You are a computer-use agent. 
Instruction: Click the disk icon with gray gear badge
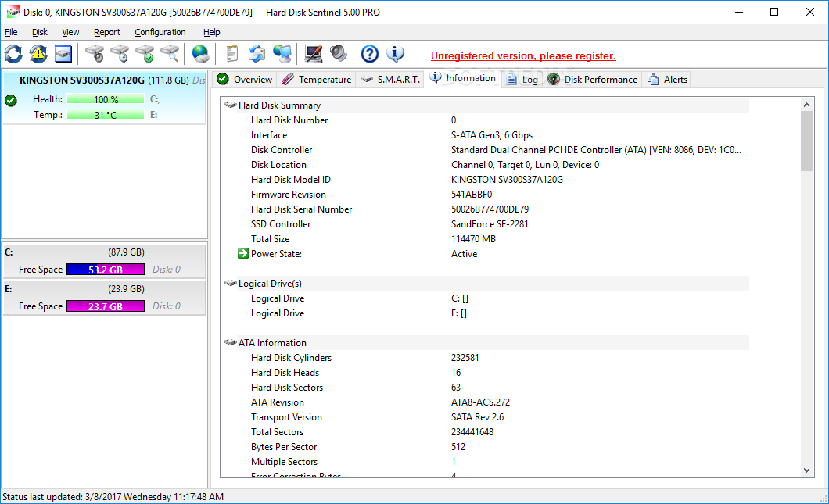coord(95,54)
